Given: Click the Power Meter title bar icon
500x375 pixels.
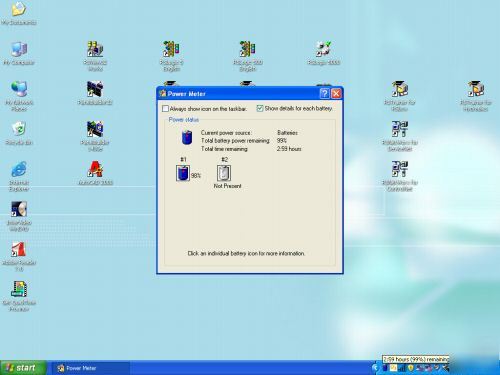Looking at the screenshot, I should pyautogui.click(x=163, y=94).
